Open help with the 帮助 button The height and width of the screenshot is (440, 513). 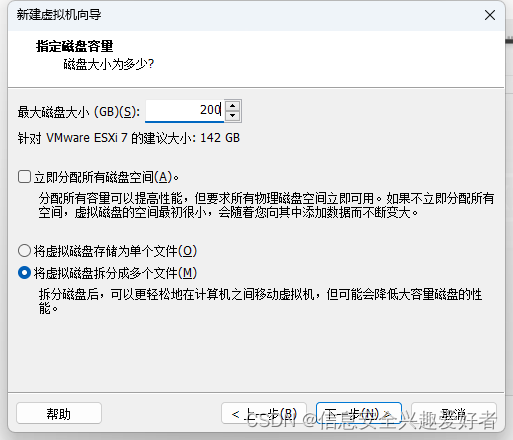coord(59,414)
